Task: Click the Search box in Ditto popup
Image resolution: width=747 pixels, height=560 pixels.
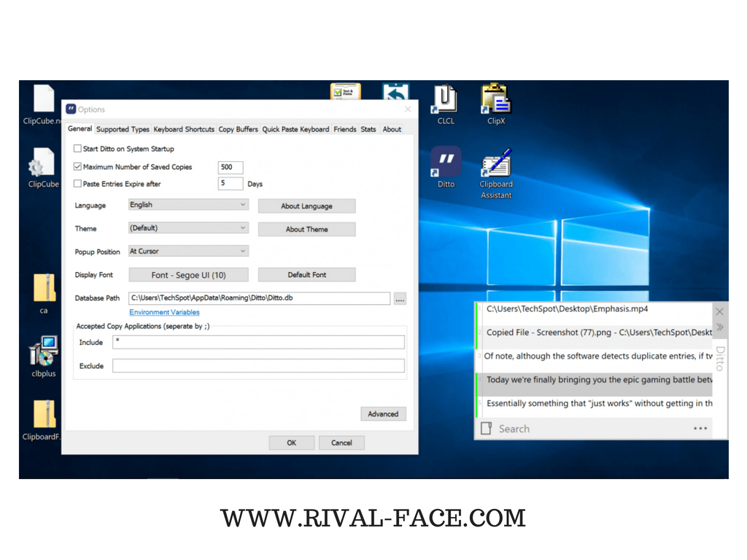Action: (x=591, y=429)
